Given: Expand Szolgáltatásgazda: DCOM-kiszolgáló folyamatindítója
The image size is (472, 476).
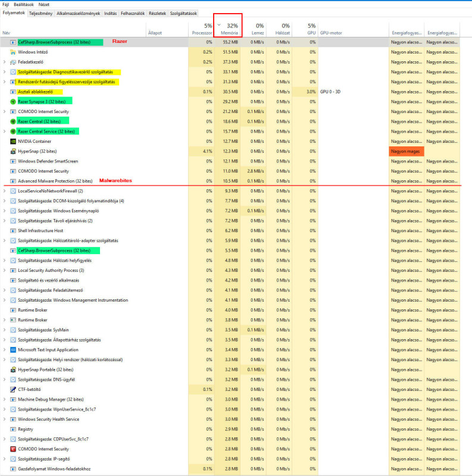Looking at the screenshot, I should tap(4, 201).
